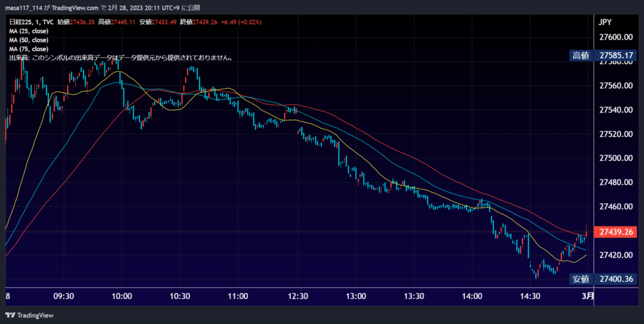
Task: Click the 10:00 time axis label
Action: (x=122, y=296)
